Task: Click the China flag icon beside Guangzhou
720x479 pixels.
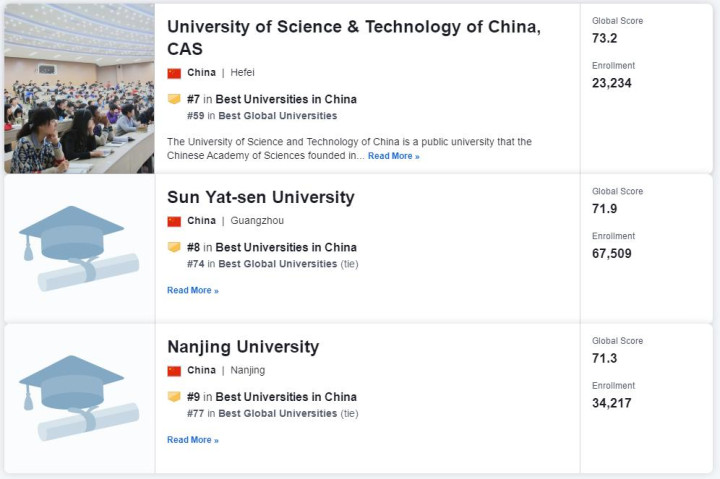Action: click(174, 221)
